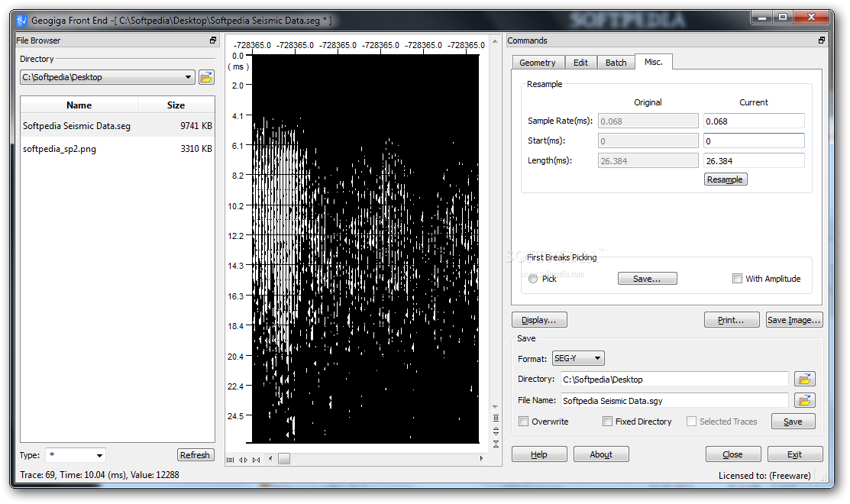Browse for folder next to C:\Softpedia\Desktop path
Image resolution: width=850 pixels, height=504 pixels.
pyautogui.click(x=206, y=77)
